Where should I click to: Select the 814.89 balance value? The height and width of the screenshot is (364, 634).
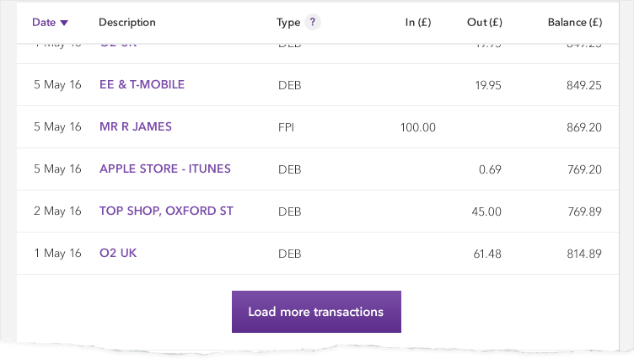[x=584, y=254]
